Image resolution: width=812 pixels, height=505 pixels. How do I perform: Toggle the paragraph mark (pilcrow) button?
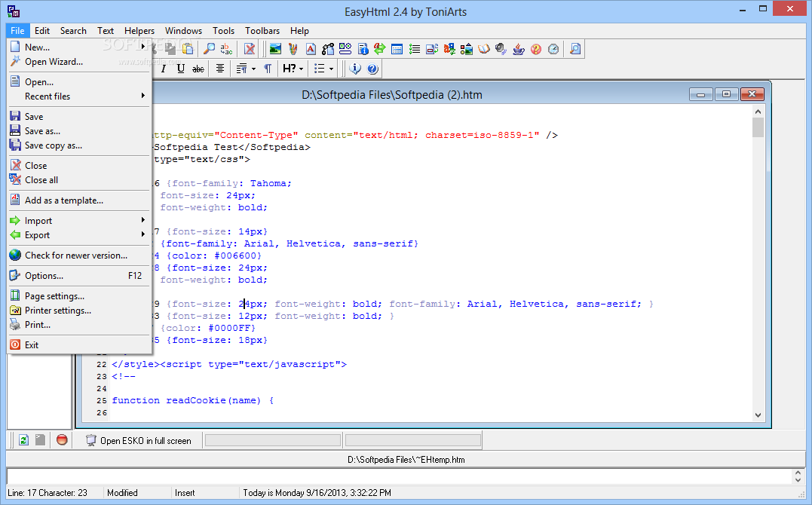(268, 69)
